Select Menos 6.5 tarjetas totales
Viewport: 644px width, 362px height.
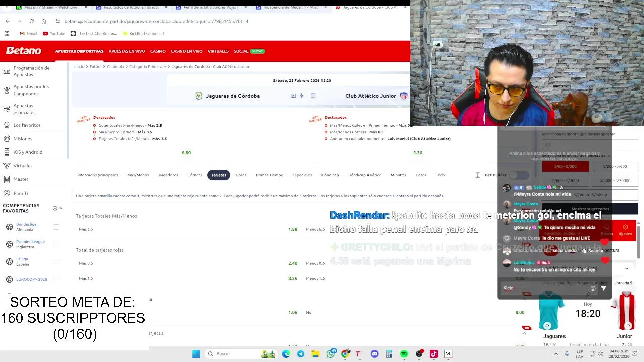[315, 229]
